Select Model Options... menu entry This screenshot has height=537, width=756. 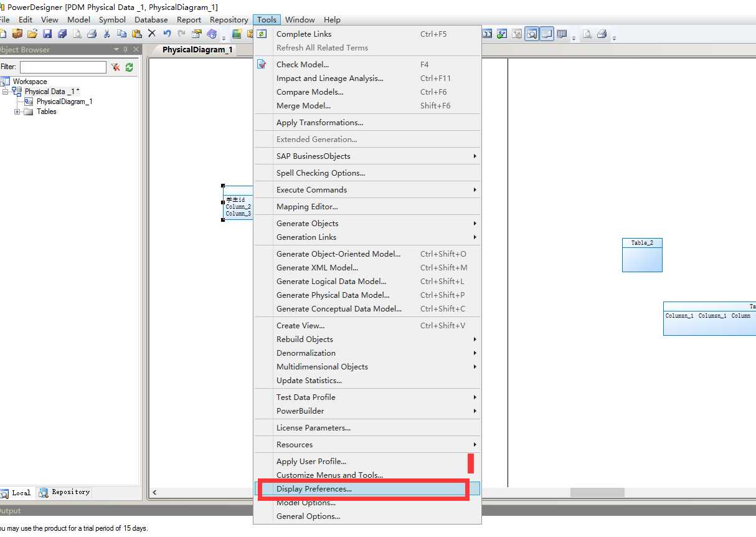(367, 502)
